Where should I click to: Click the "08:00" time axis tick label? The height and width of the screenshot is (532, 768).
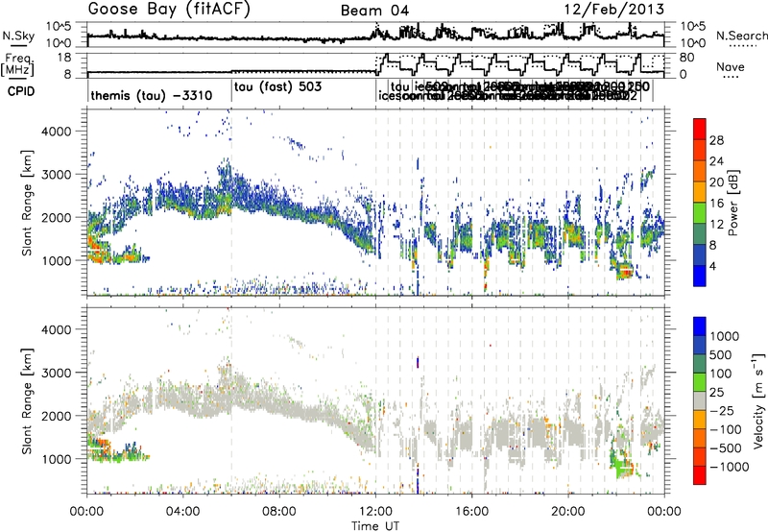(x=279, y=512)
